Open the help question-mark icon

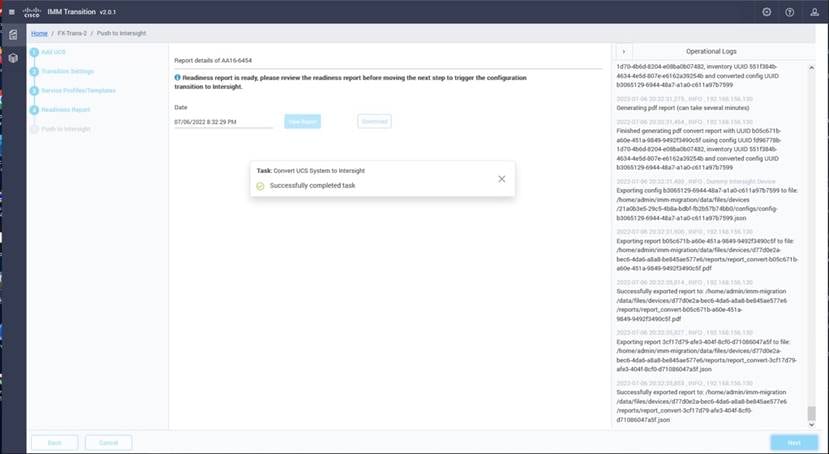pyautogui.click(x=789, y=12)
